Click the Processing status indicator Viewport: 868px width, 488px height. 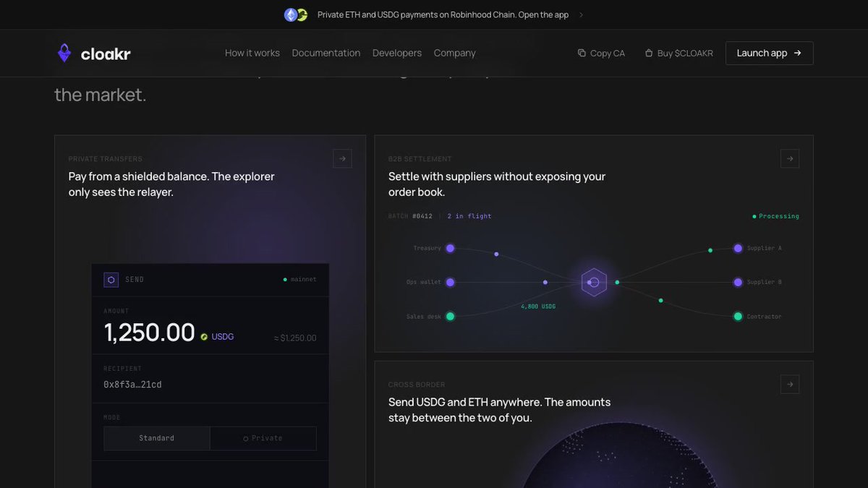click(x=775, y=216)
